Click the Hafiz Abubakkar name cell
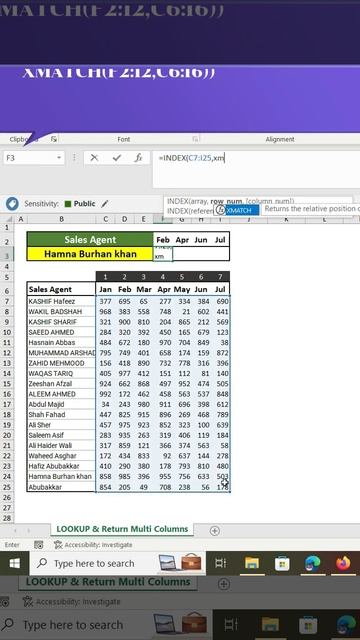The width and height of the screenshot is (360, 640). [61, 466]
